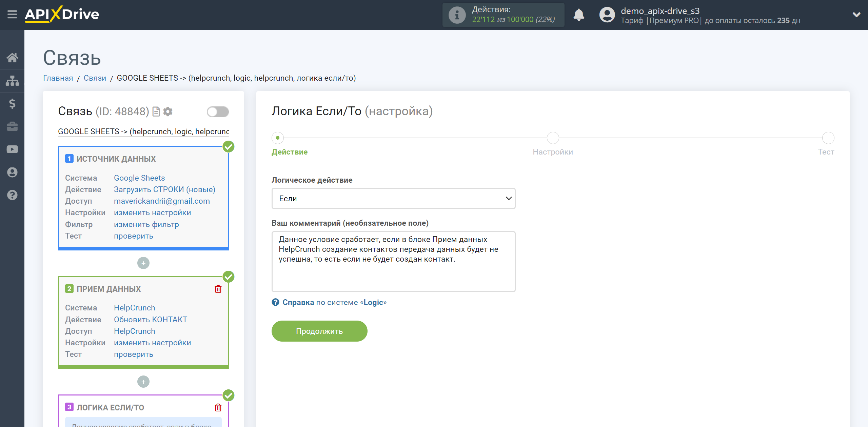Click the demo_apix-drive_s3 username
The height and width of the screenshot is (427, 868).
point(660,11)
